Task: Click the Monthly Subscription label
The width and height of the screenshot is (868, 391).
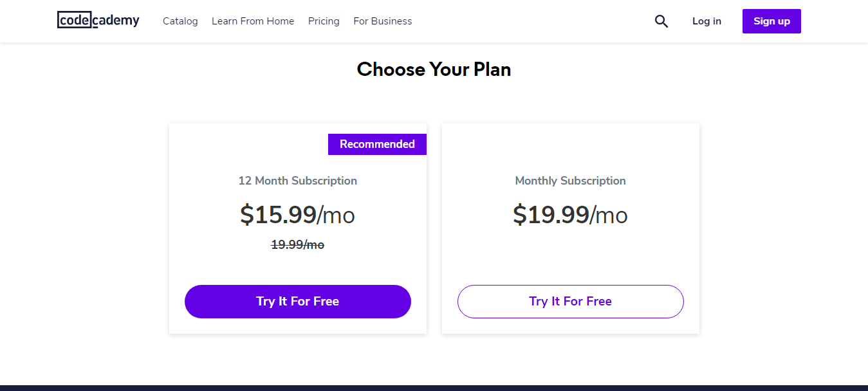Action: tap(570, 181)
